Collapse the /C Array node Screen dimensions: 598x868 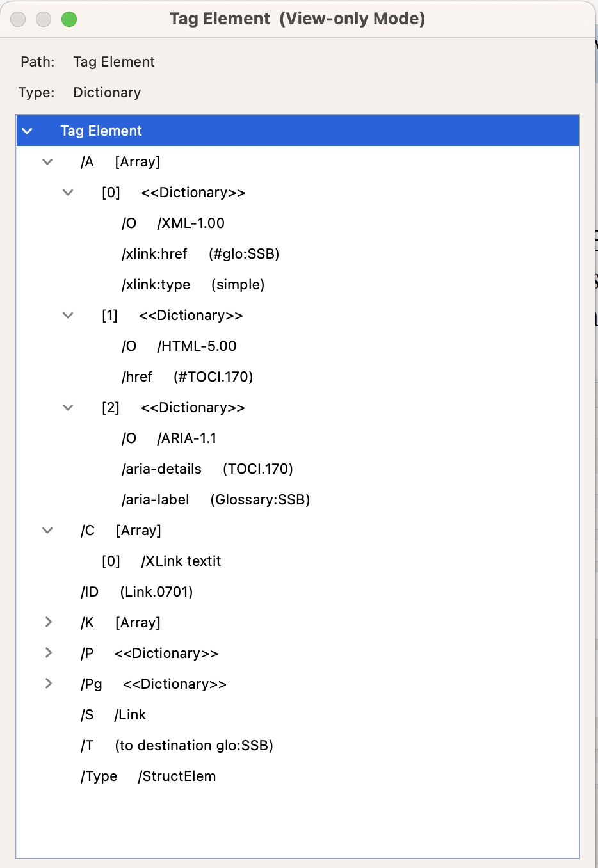pos(47,531)
